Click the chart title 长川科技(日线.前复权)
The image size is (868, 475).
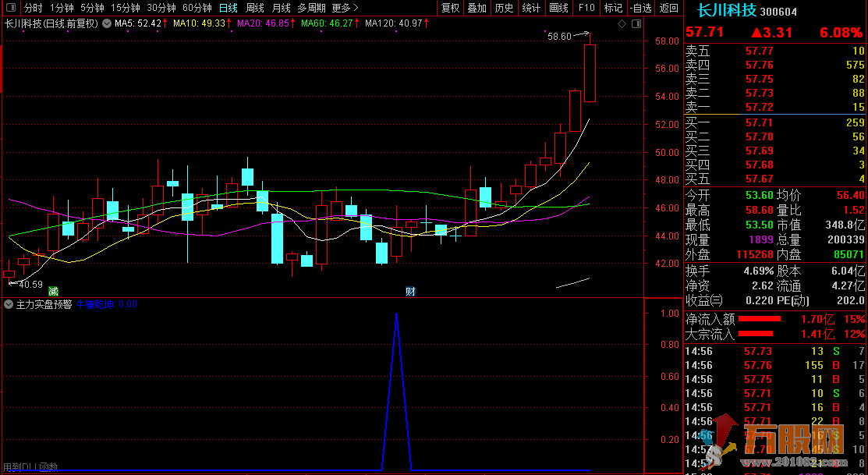tap(51, 23)
